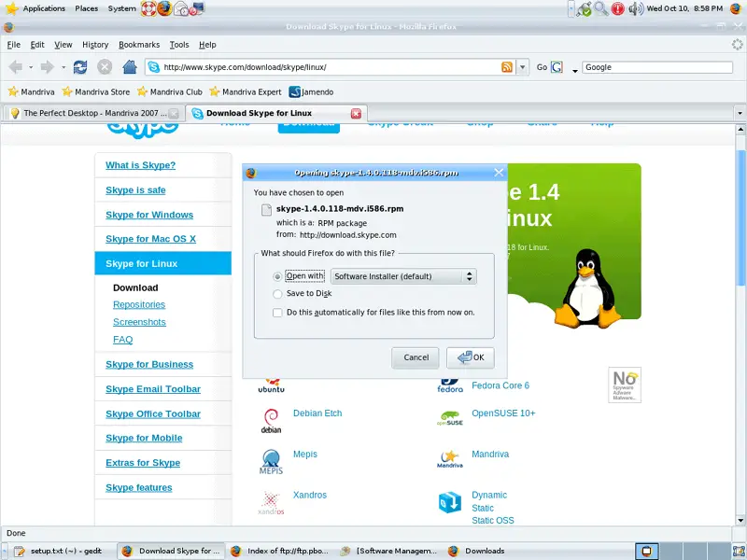Open the forward history dropdown arrow
Viewport: 747px width, 560px height.
click(x=63, y=67)
